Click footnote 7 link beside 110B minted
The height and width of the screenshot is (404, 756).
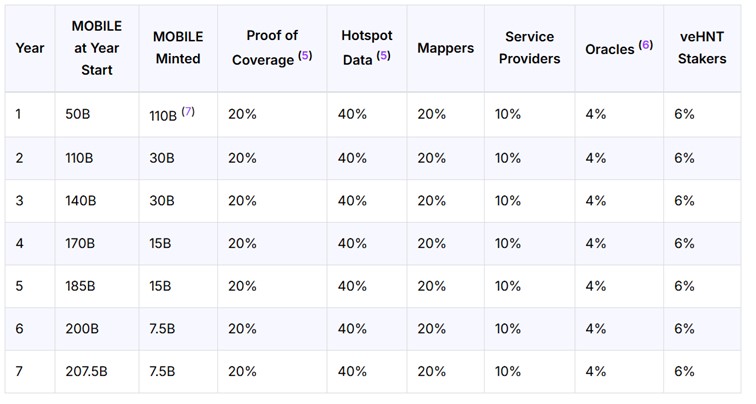pyautogui.click(x=188, y=113)
